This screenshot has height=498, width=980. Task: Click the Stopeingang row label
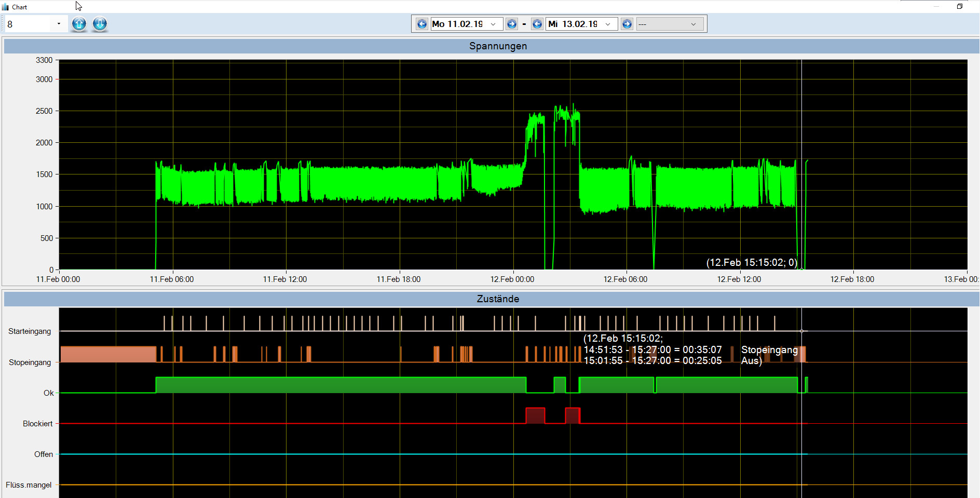30,362
